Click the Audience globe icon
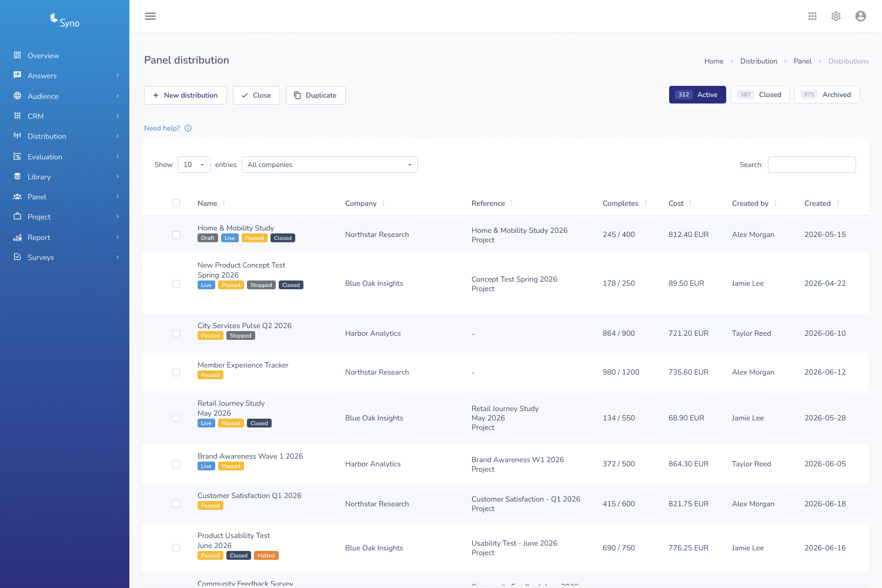Viewport: 882px width, 588px height. point(18,96)
